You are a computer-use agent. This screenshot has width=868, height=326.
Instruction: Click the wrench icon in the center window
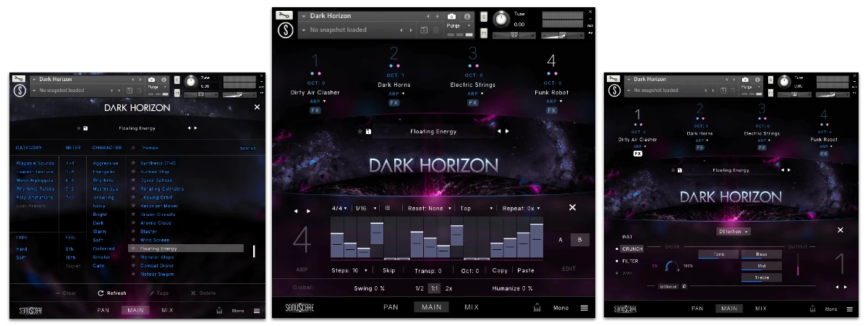point(285,15)
